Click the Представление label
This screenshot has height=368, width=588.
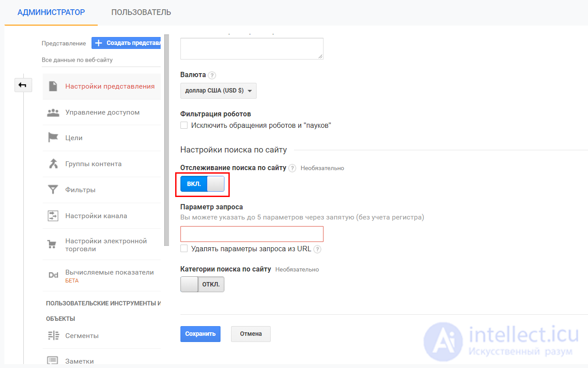(x=64, y=43)
